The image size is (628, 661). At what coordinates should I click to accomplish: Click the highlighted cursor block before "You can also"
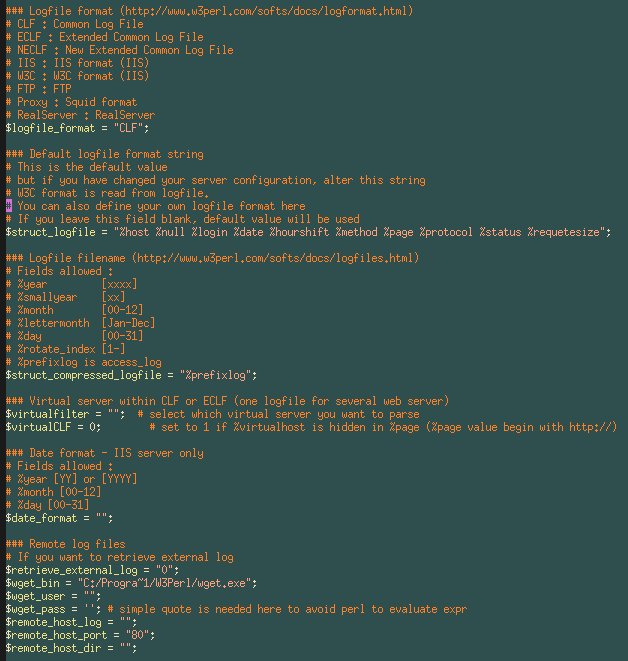coord(8,206)
